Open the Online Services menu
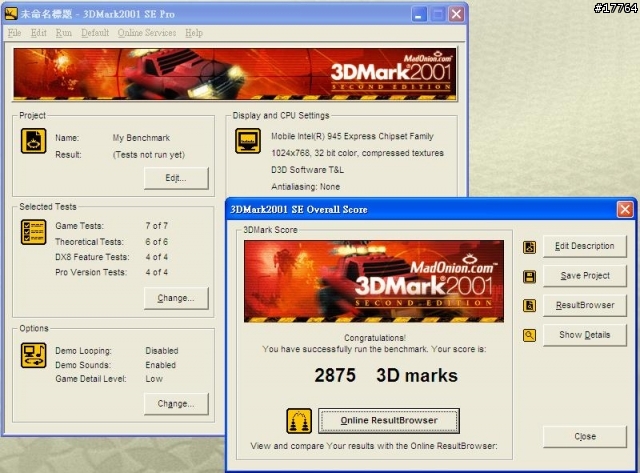 point(147,33)
